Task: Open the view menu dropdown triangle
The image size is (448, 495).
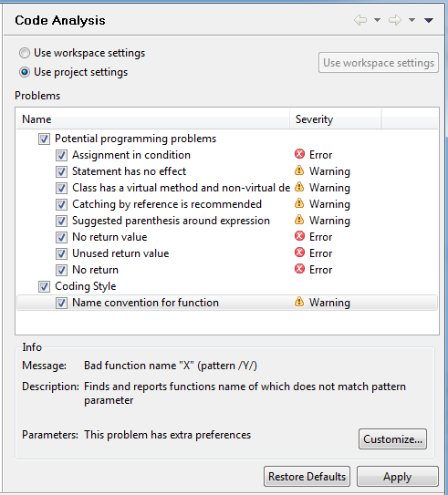Action: [x=429, y=21]
